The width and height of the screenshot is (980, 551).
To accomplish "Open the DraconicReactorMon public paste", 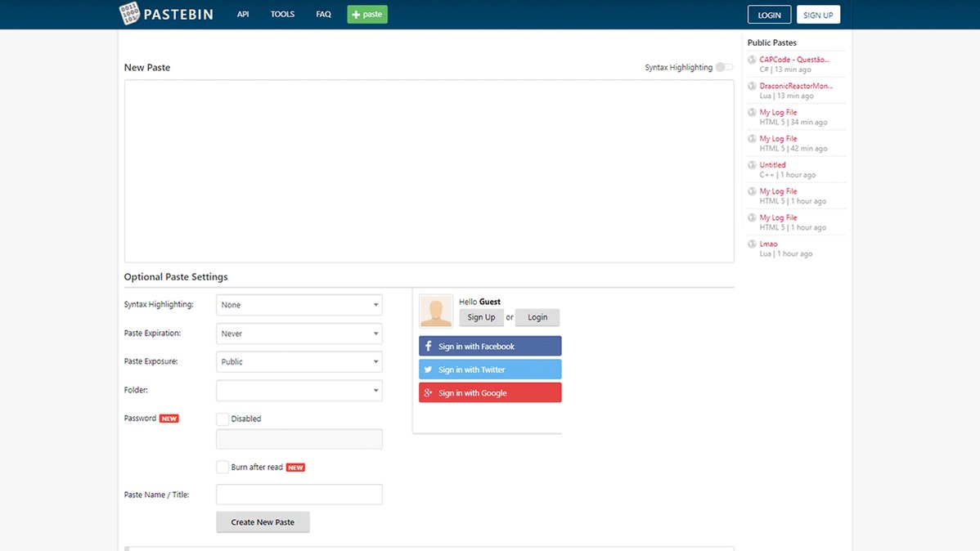I will [x=796, y=86].
